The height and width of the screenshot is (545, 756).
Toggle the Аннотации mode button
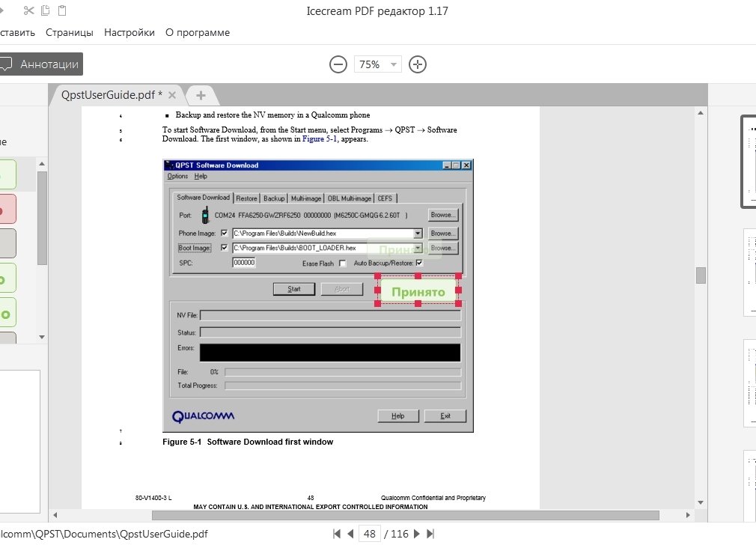(41, 64)
